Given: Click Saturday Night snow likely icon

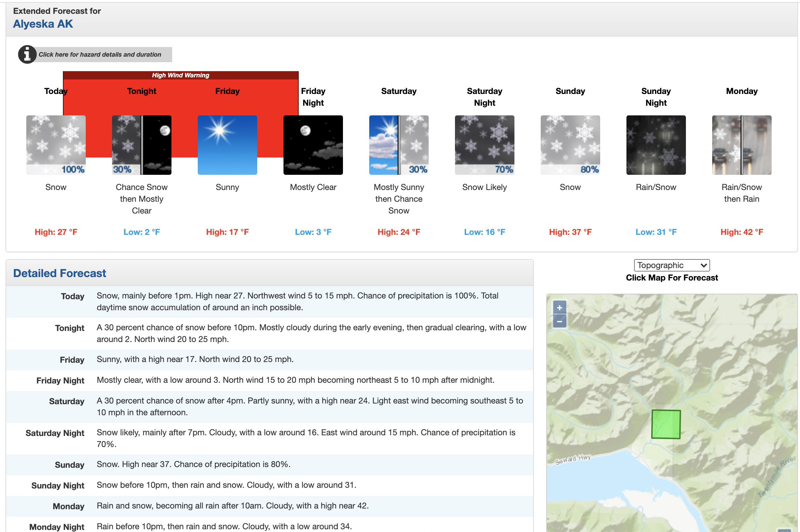Looking at the screenshot, I should click(x=485, y=145).
